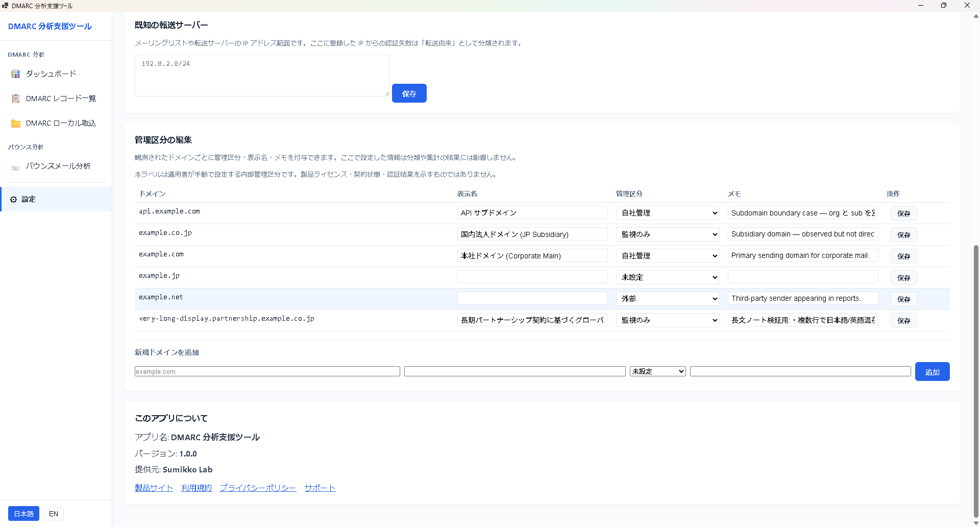This screenshot has width=980, height=527.
Task: Open the プライバシーポリシー link
Action: coord(258,488)
